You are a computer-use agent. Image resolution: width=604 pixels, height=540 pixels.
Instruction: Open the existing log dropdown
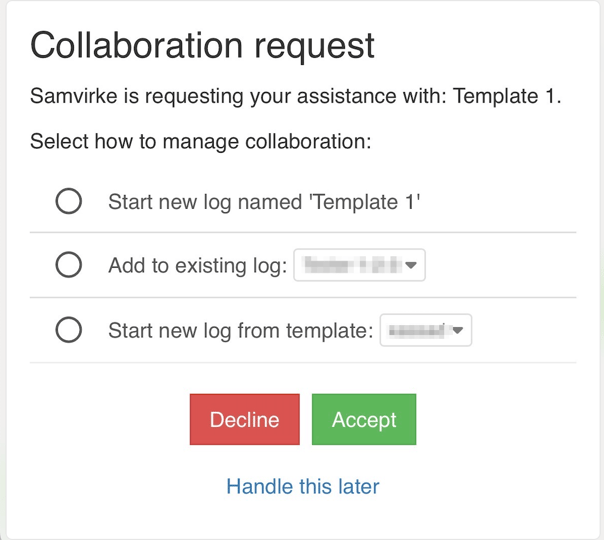[x=359, y=265]
